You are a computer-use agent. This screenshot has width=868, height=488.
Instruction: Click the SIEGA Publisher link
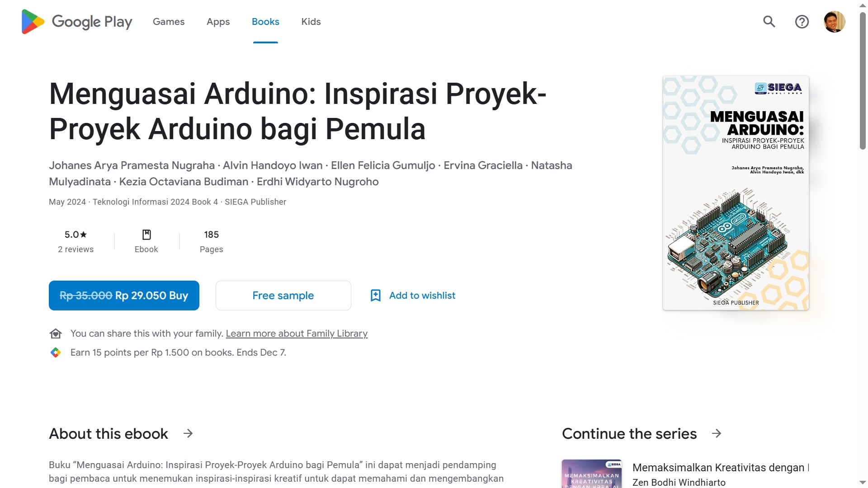(255, 202)
